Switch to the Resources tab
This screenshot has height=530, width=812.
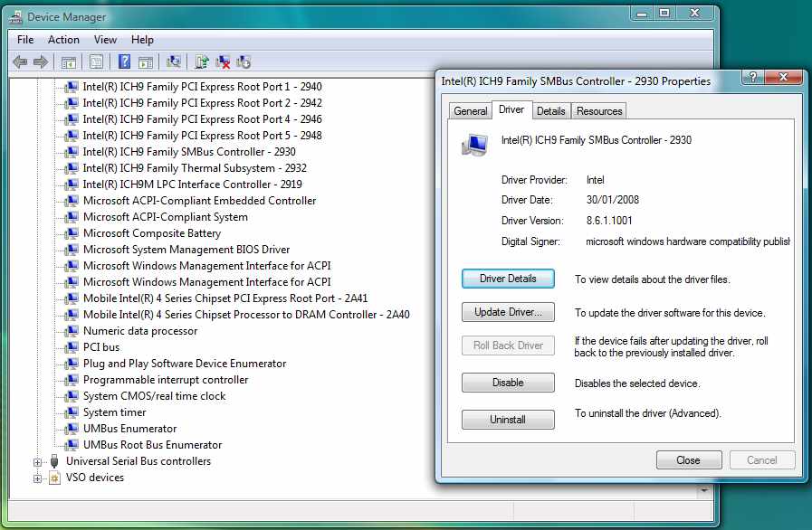point(599,110)
